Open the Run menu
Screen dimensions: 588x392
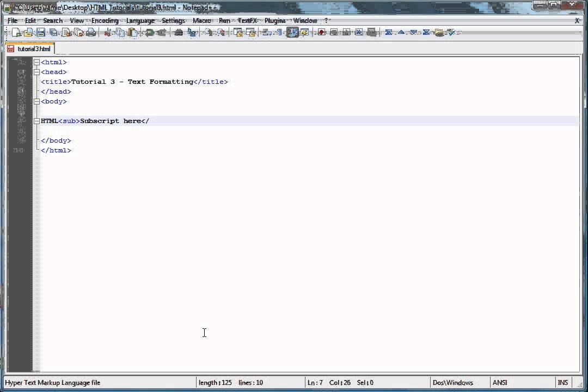coord(224,21)
